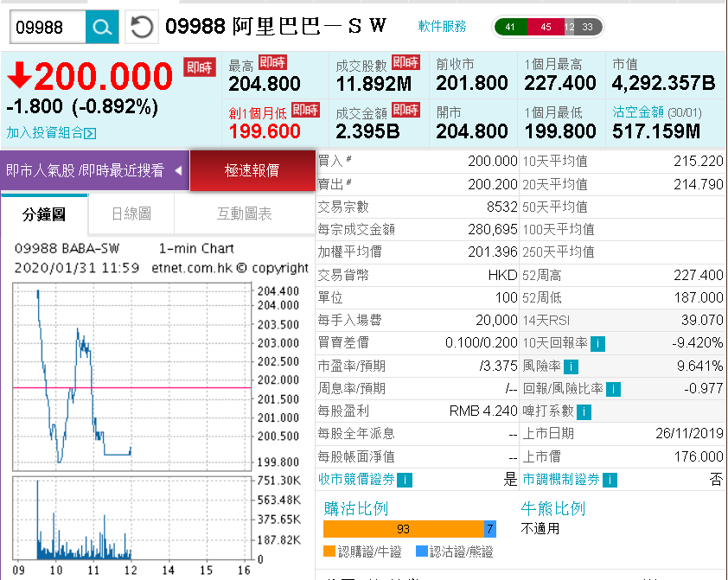Open 沽空金額 link
The image size is (728, 580).
click(x=638, y=112)
